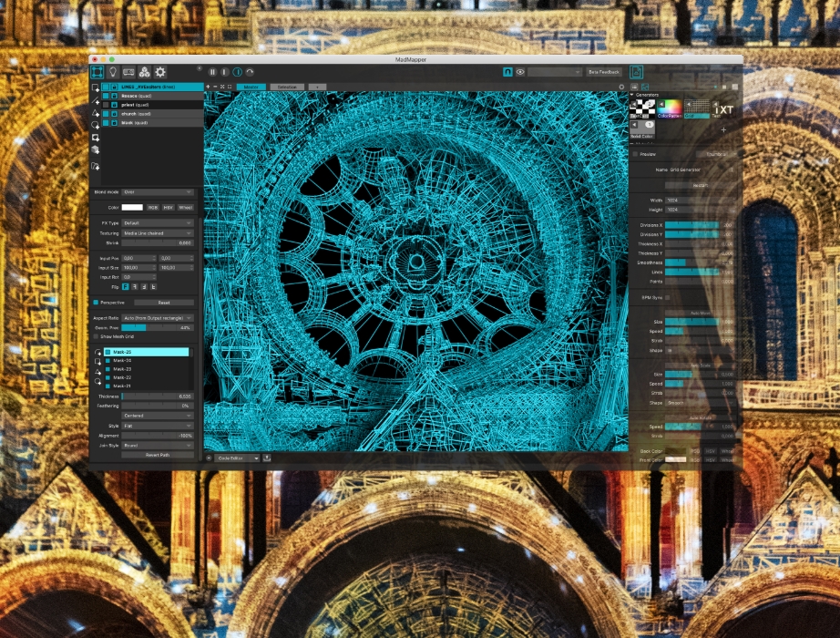840x638 pixels.
Task: Open the Join Style dropdown
Action: pyautogui.click(x=158, y=446)
